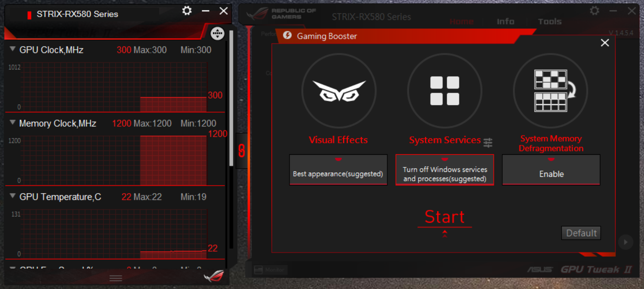Click the System Services four-squares icon
Image resolution: width=644 pixels, height=289 pixels.
pyautogui.click(x=445, y=91)
